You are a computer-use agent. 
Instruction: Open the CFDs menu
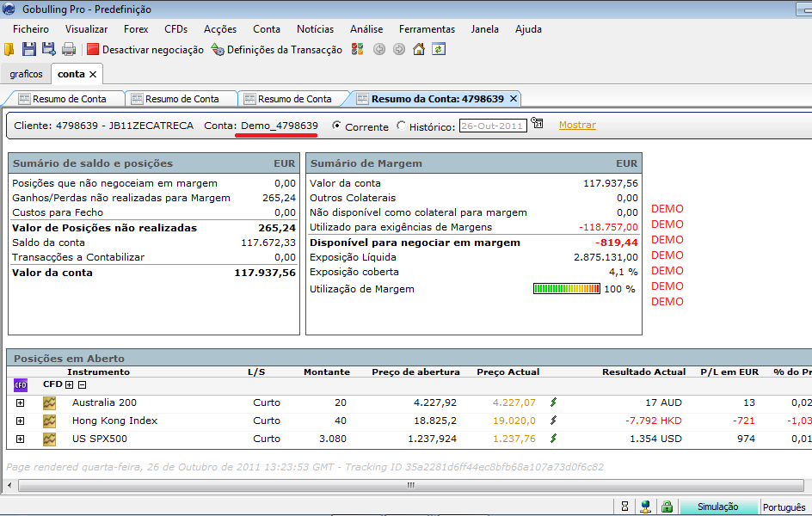point(176,29)
